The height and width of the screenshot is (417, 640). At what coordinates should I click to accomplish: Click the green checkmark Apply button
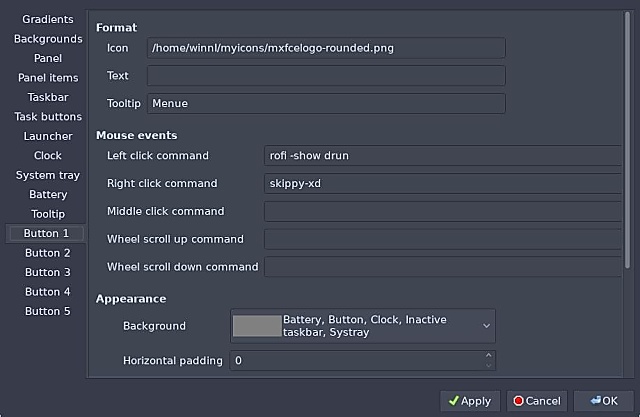point(470,401)
